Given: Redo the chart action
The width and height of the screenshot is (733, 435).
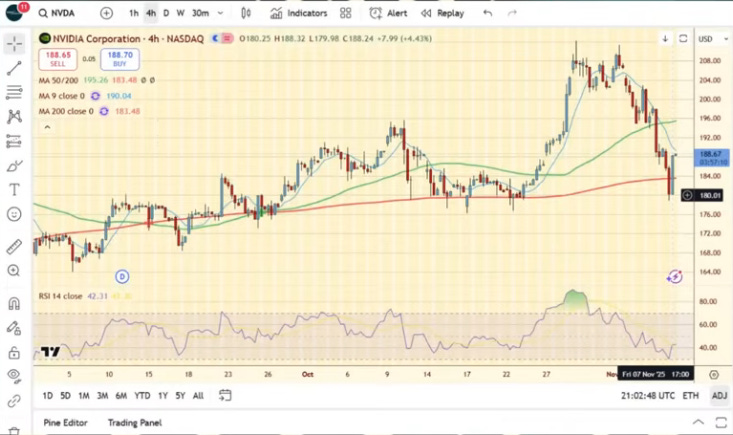Looking at the screenshot, I should [x=512, y=13].
